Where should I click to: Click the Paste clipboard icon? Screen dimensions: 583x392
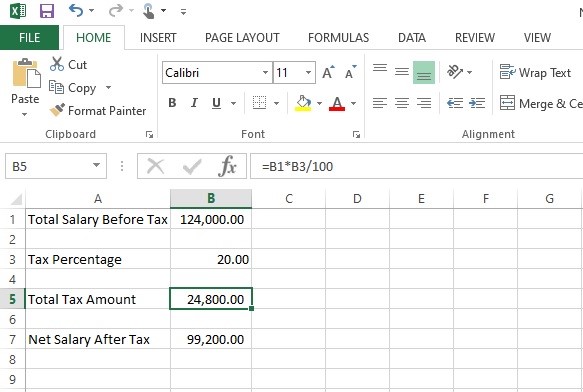26,73
